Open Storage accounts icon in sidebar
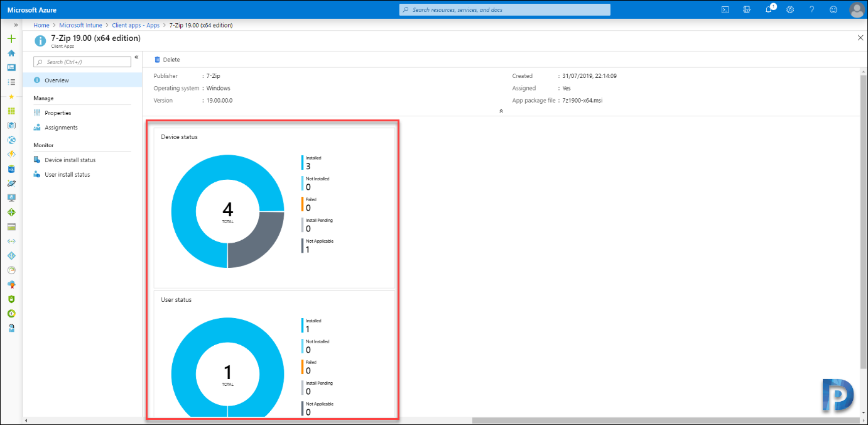 [x=11, y=227]
